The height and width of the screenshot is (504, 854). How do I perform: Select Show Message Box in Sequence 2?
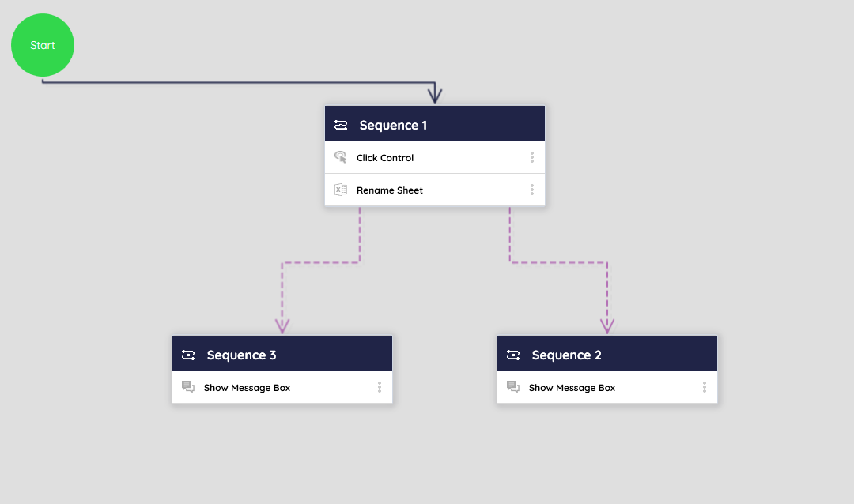(572, 388)
